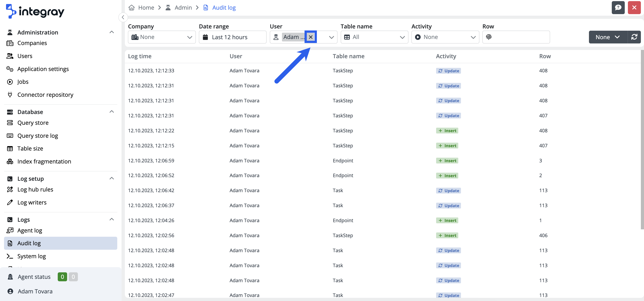
Task: Open the chat help icon
Action: [x=618, y=8]
